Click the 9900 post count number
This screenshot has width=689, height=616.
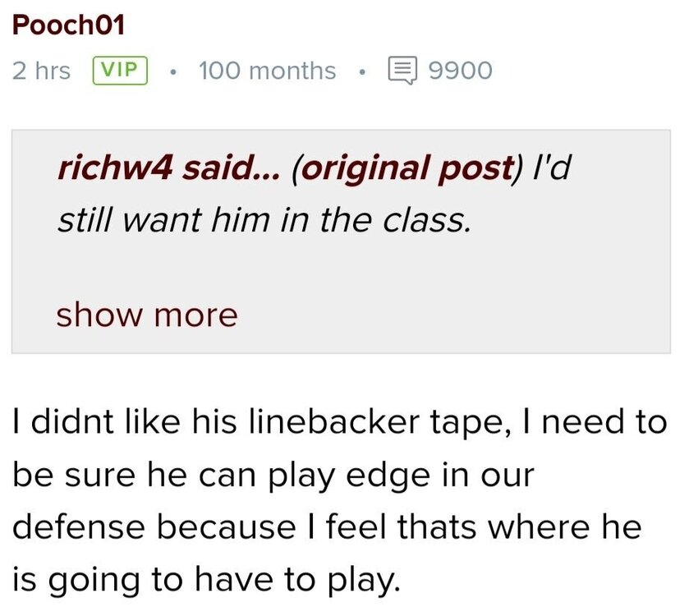(x=461, y=71)
